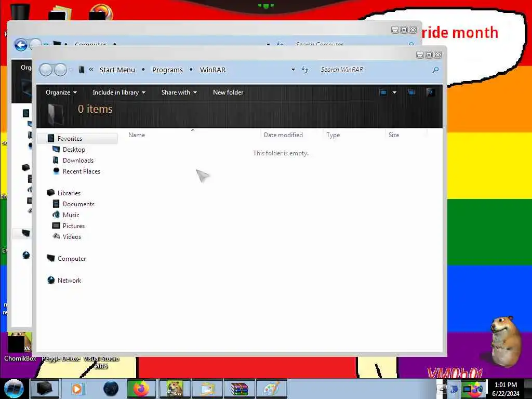This screenshot has height=399, width=532.
Task: Open Windows Explorer taskbar button
Action: click(45, 389)
